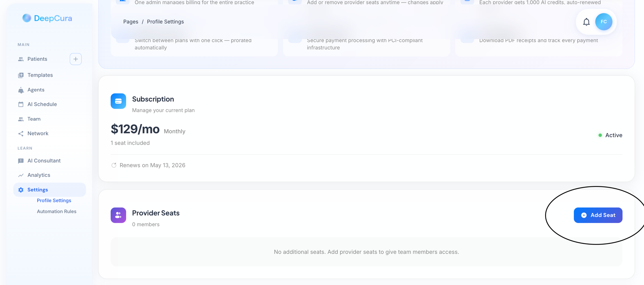Click the Monthly billing label

click(x=175, y=131)
